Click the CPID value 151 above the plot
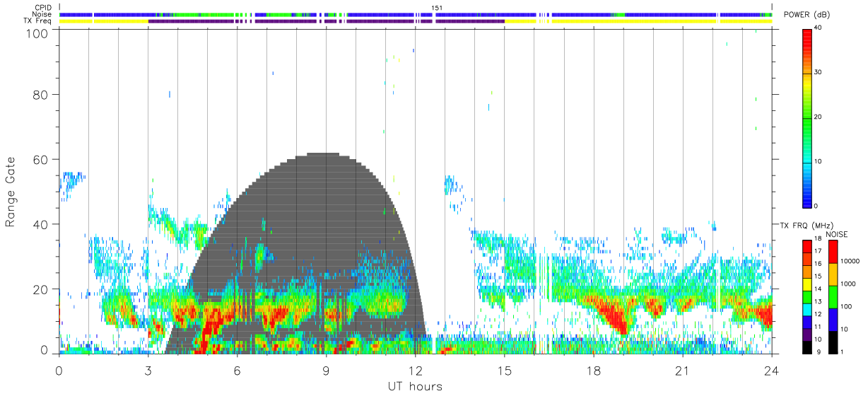This screenshot has width=868, height=401. coord(436,8)
